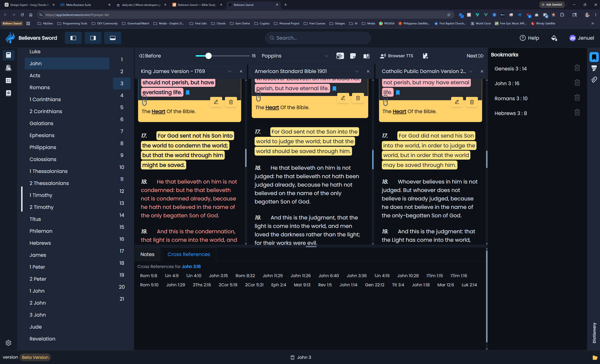Open the checklist icon in left sidebar

coord(8,81)
